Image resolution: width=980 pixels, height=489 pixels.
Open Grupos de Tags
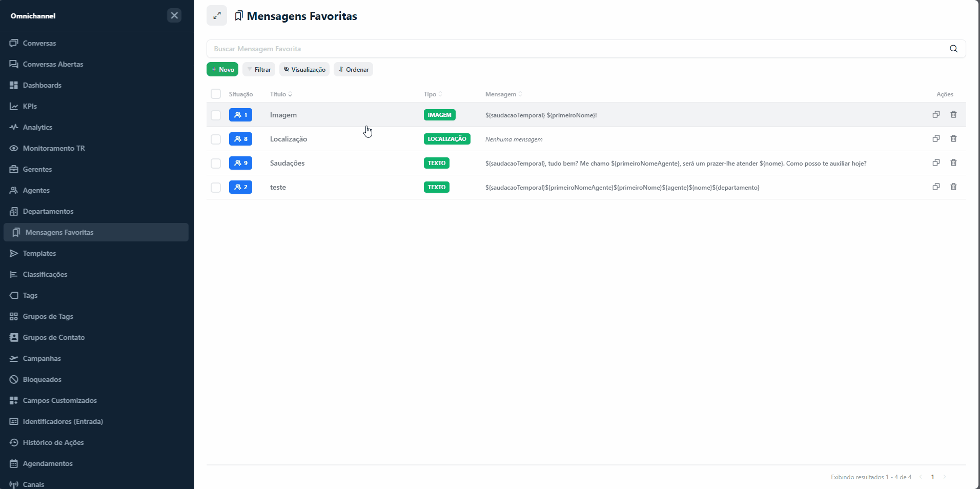pyautogui.click(x=96, y=316)
